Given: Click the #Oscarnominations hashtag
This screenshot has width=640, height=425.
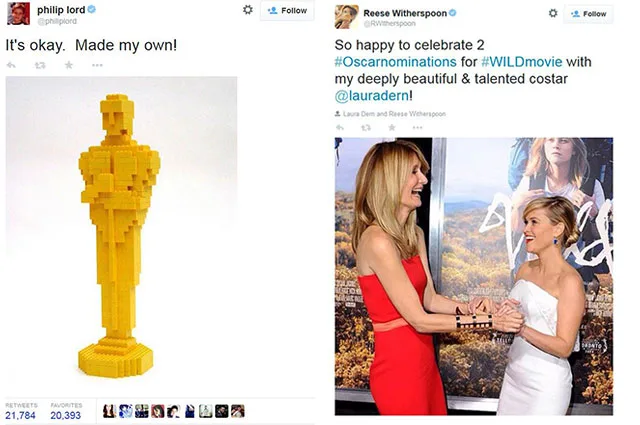Looking at the screenshot, I should (395, 62).
